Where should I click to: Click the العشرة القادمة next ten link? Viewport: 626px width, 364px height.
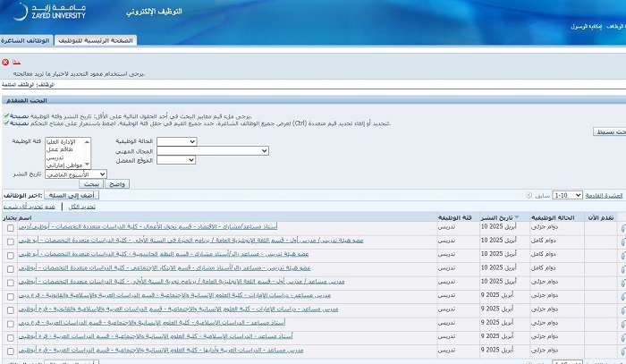click(604, 194)
